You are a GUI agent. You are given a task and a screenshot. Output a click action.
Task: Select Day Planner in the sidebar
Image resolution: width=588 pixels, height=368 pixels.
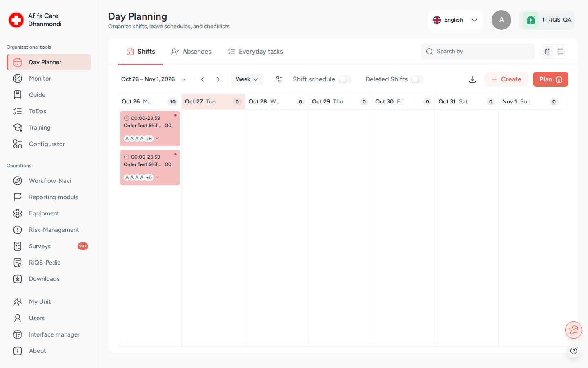pyautogui.click(x=49, y=62)
